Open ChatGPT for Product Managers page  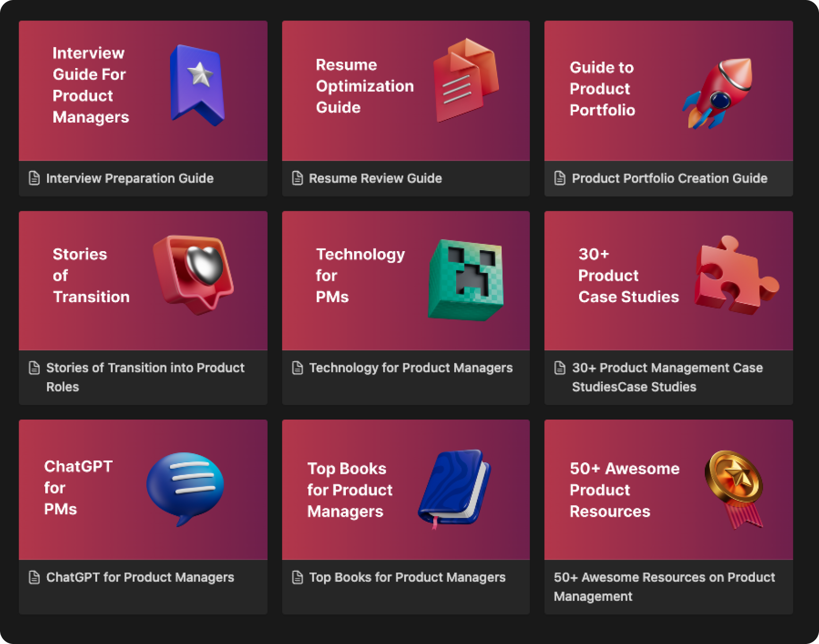click(140, 577)
